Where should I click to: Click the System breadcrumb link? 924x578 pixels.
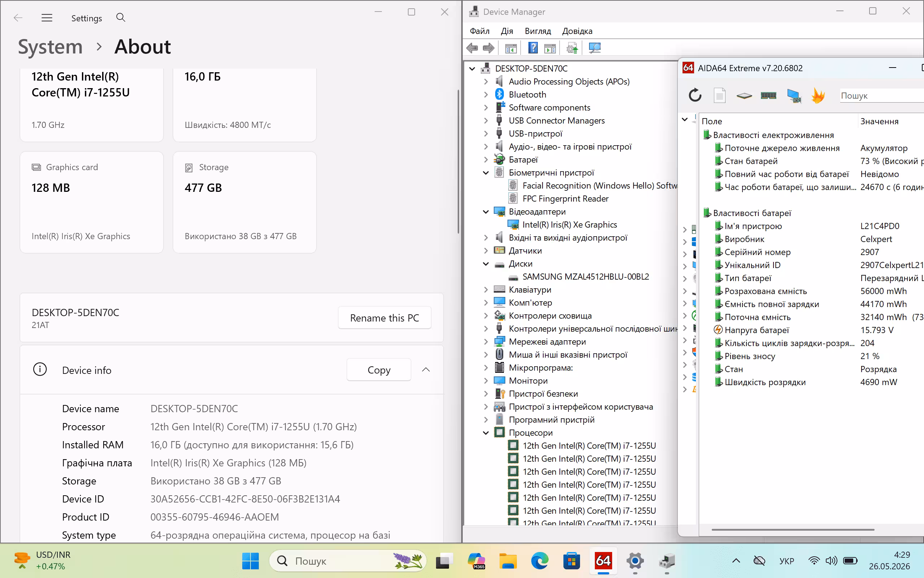51,47
